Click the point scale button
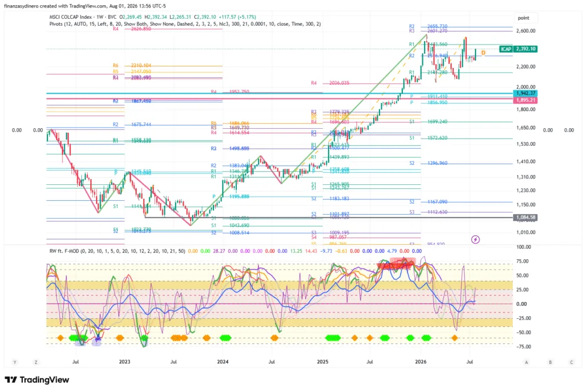Viewport: 586px width, 392px height. click(x=524, y=18)
